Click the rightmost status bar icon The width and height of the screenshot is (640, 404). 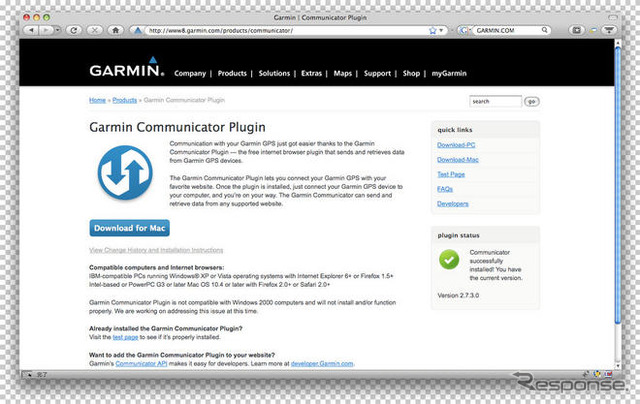(x=608, y=374)
